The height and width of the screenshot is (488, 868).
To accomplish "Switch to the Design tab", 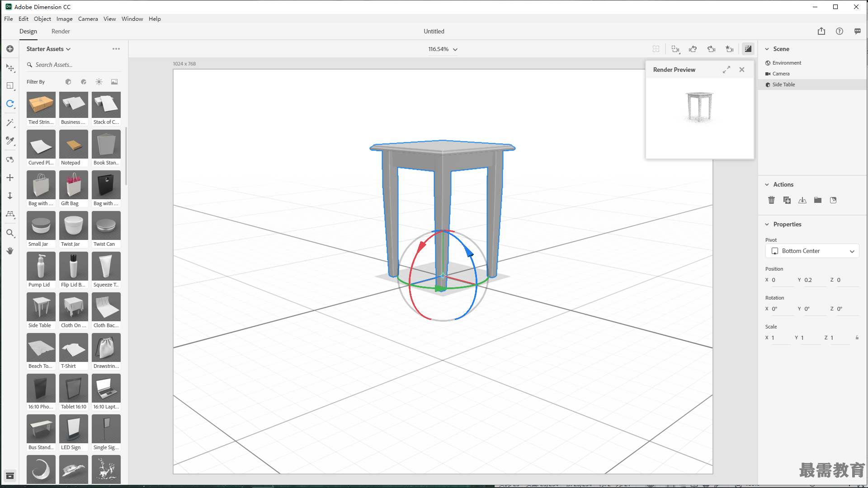I will click(28, 31).
